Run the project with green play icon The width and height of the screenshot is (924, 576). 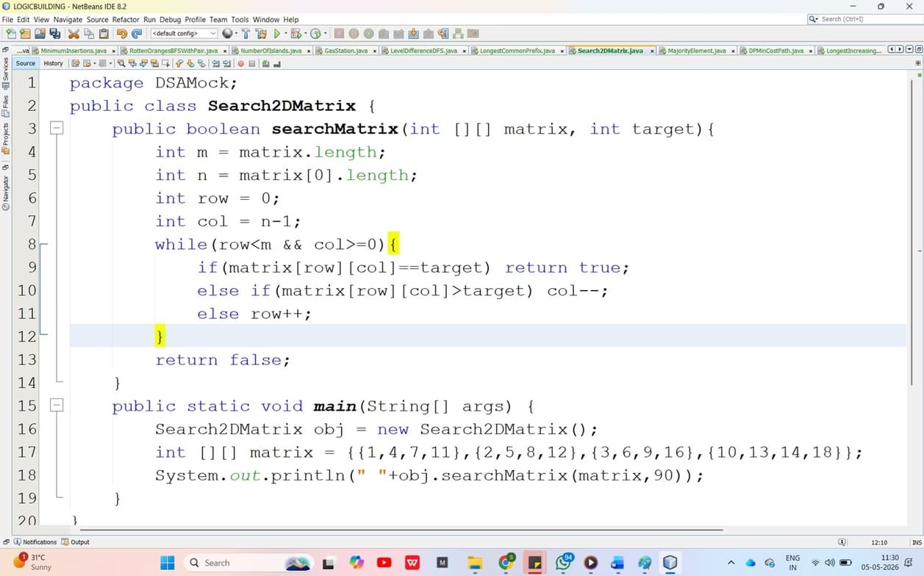coord(277,34)
